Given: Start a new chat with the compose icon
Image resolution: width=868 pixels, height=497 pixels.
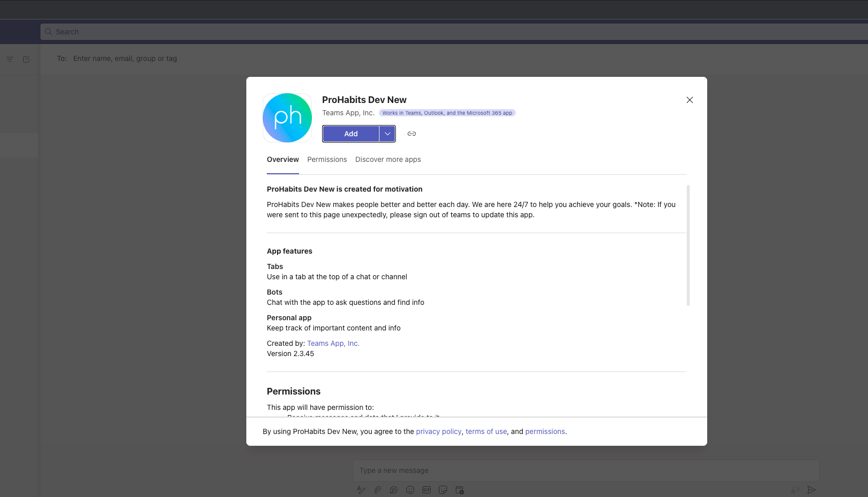Looking at the screenshot, I should click(x=26, y=59).
